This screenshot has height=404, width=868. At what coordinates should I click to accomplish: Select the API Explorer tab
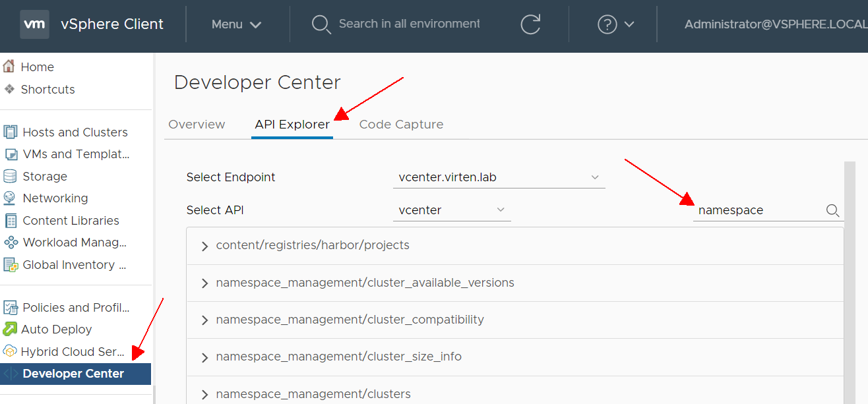click(292, 125)
